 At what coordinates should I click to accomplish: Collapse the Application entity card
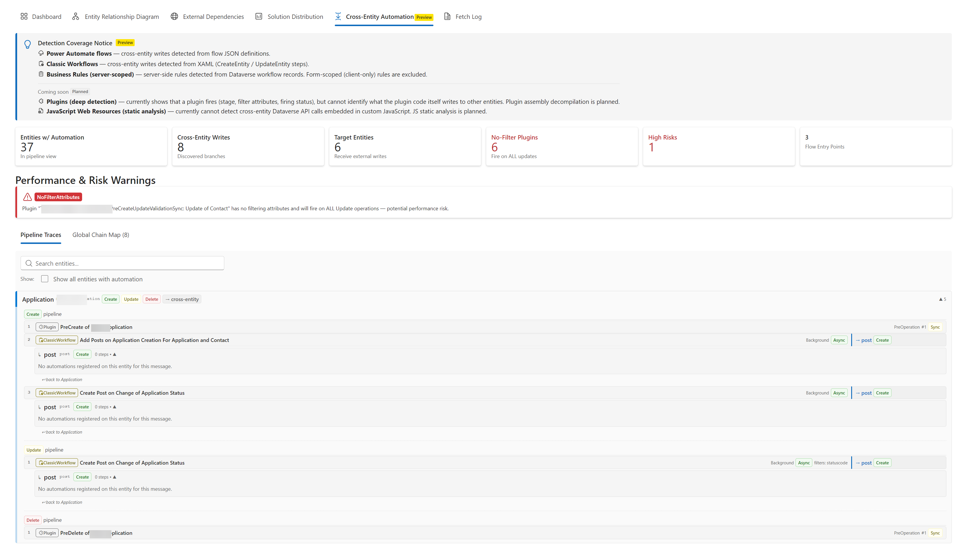coord(942,299)
